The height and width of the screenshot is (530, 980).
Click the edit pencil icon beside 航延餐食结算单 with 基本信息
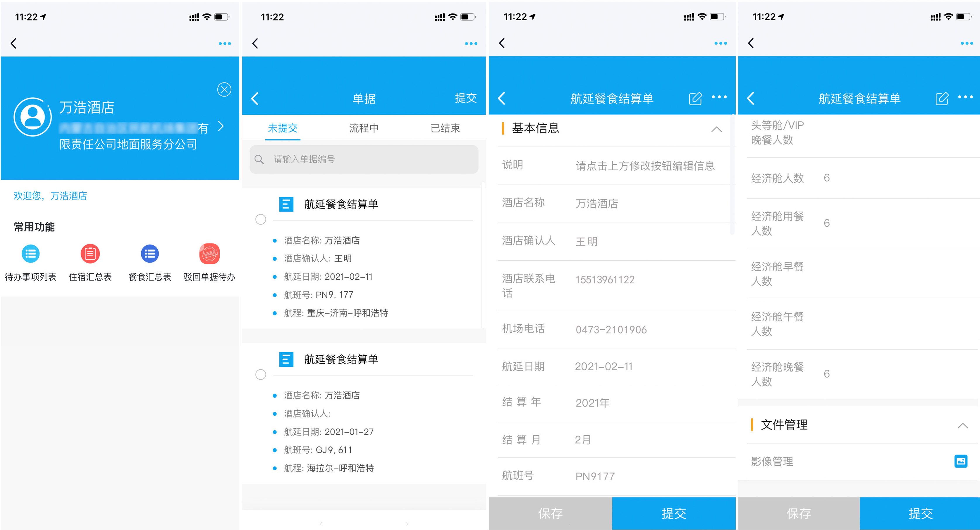[x=695, y=99]
